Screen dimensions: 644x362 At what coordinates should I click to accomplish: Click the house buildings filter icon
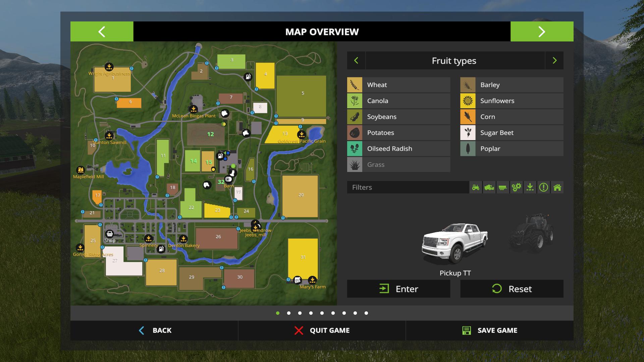[557, 187]
